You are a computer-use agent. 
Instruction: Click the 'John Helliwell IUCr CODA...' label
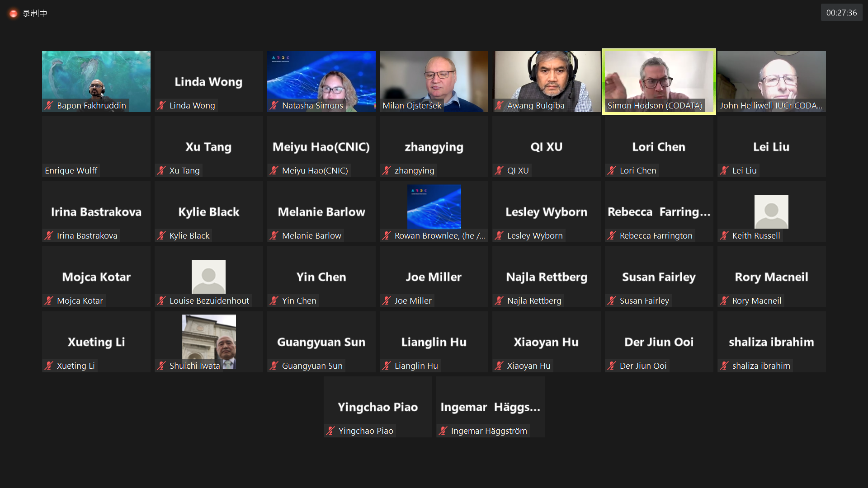[x=771, y=105]
